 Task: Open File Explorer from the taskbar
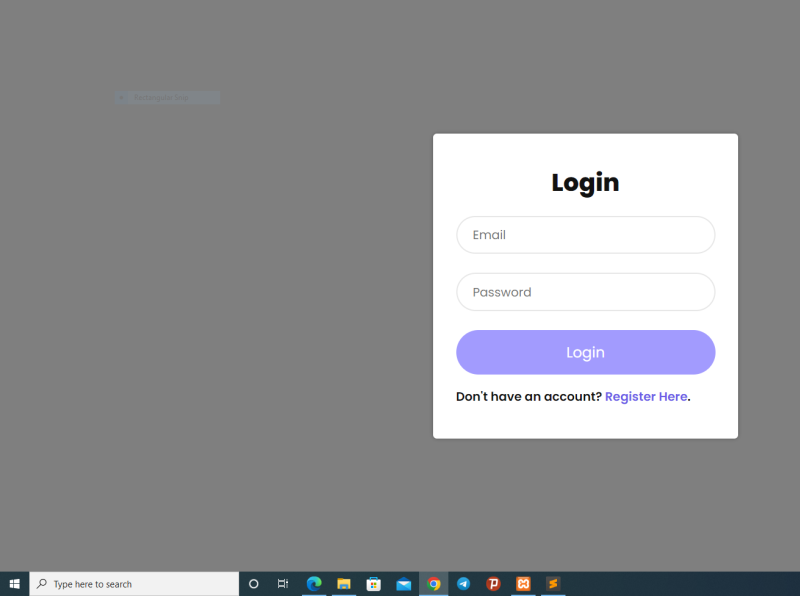click(344, 583)
